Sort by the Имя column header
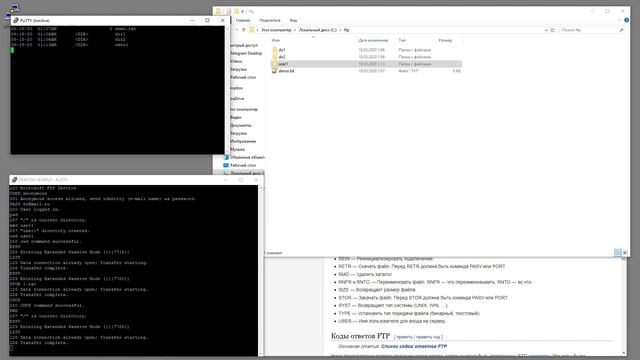The width and height of the screenshot is (640, 360). [x=276, y=40]
